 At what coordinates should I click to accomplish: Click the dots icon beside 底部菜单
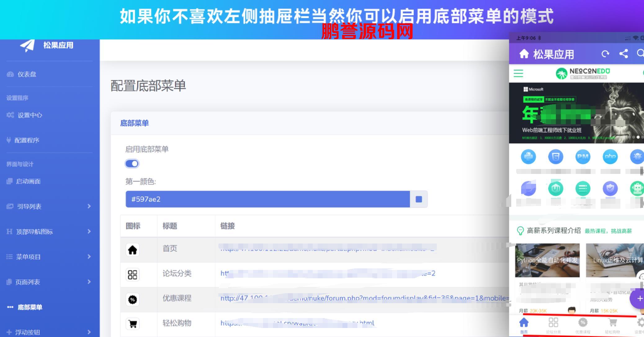10,307
